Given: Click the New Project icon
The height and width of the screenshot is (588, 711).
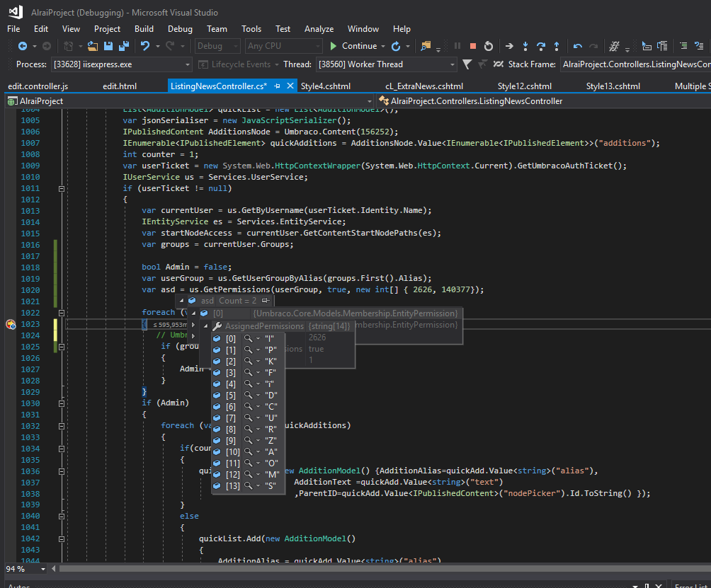Looking at the screenshot, I should 69,46.
